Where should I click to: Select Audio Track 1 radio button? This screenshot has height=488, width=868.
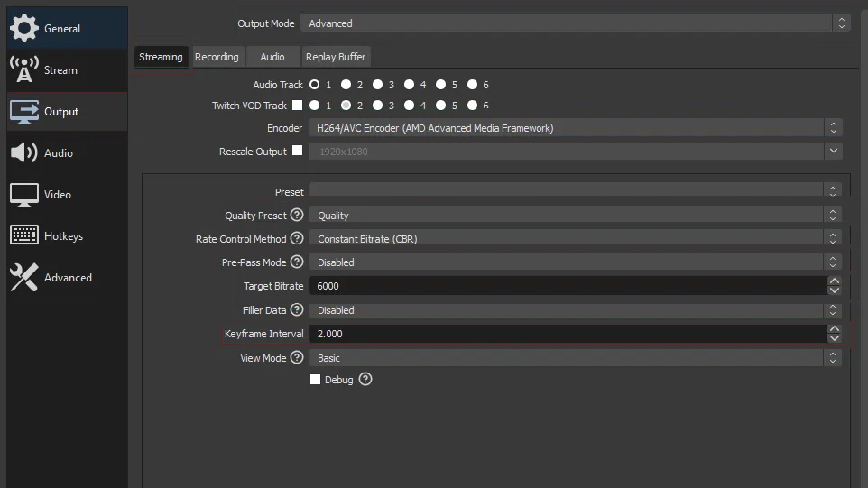[314, 84]
